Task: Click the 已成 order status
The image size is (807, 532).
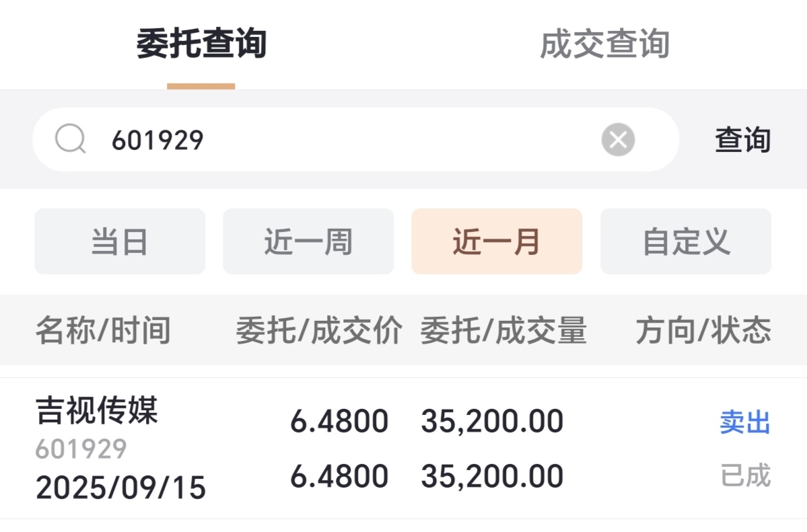Action: click(745, 476)
